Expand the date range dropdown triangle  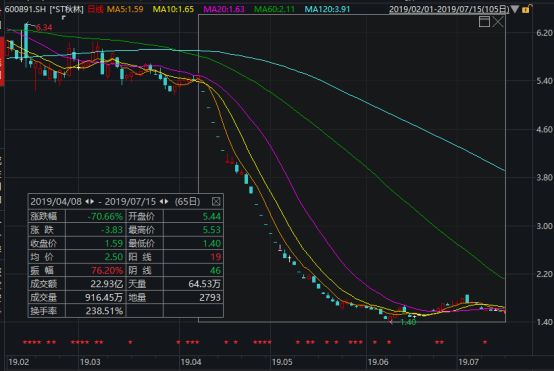click(515, 9)
